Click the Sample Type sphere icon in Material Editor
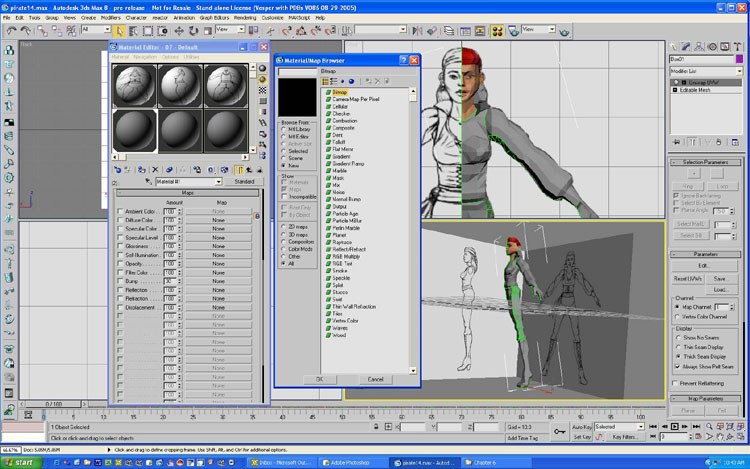Screen dimensions: 750x469 tap(263, 67)
